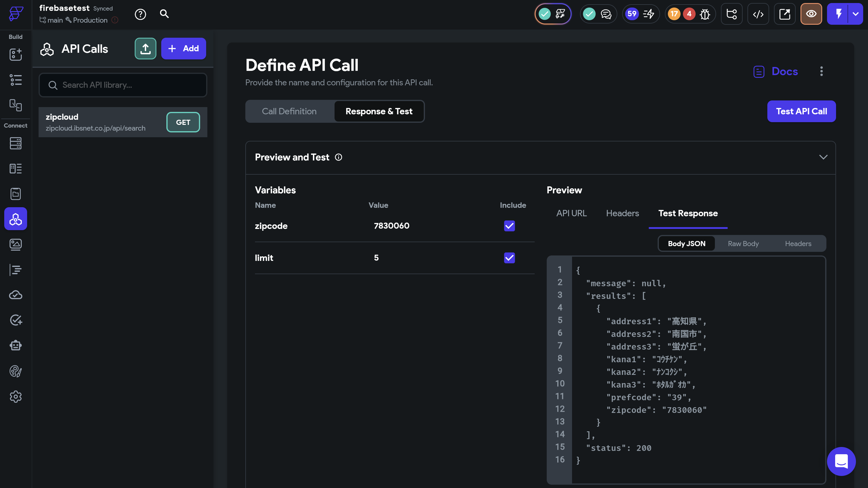Select the Raw Body tab
Image resolution: width=868 pixels, height=488 pixels.
(743, 243)
